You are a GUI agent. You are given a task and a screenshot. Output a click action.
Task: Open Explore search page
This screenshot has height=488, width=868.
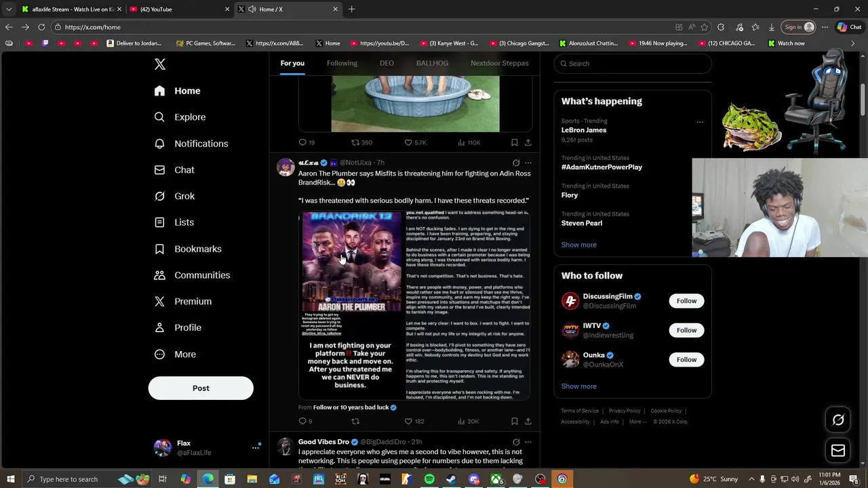[x=180, y=117]
